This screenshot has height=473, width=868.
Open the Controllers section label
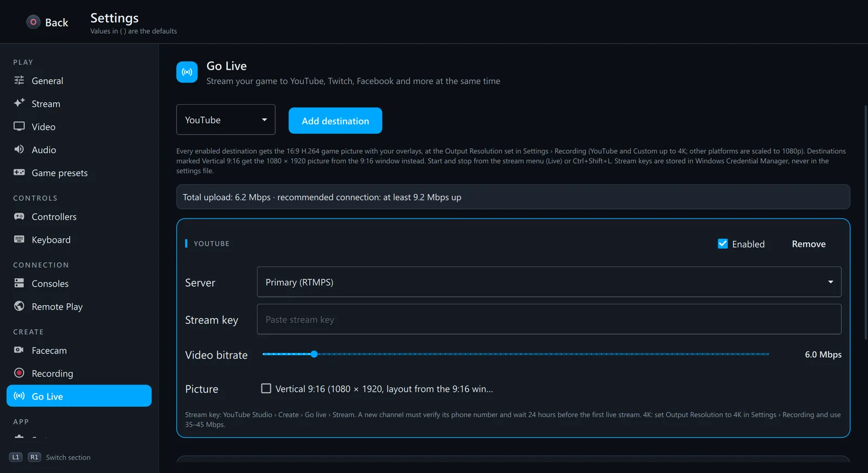click(54, 217)
